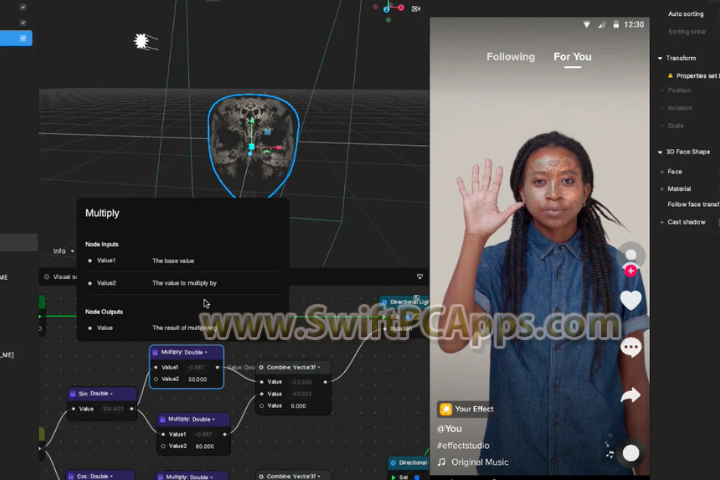Expand the Position property
Viewport: 720px width, 480px height.
(662, 90)
